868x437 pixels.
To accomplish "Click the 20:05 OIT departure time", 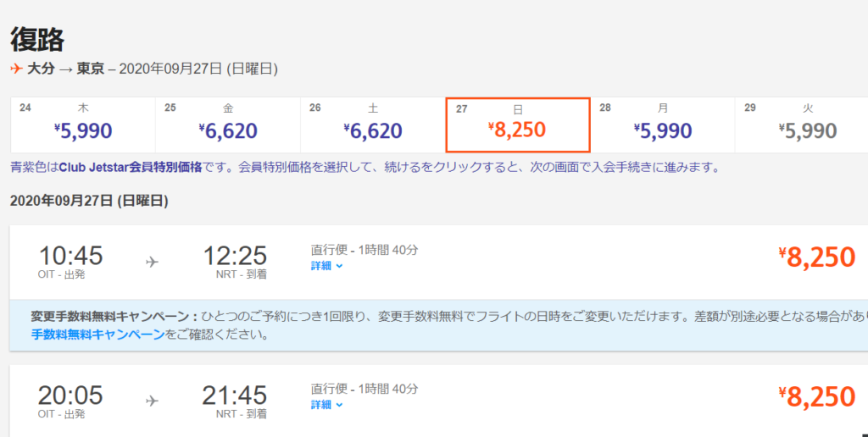I will coord(70,396).
